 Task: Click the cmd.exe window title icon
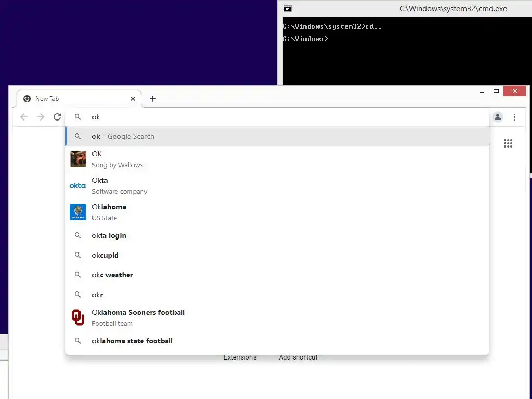(x=288, y=9)
